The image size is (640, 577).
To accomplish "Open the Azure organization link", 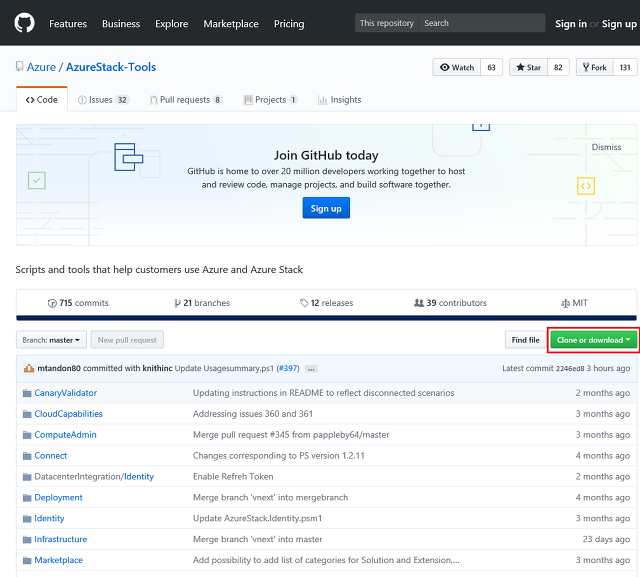I will pyautogui.click(x=41, y=67).
